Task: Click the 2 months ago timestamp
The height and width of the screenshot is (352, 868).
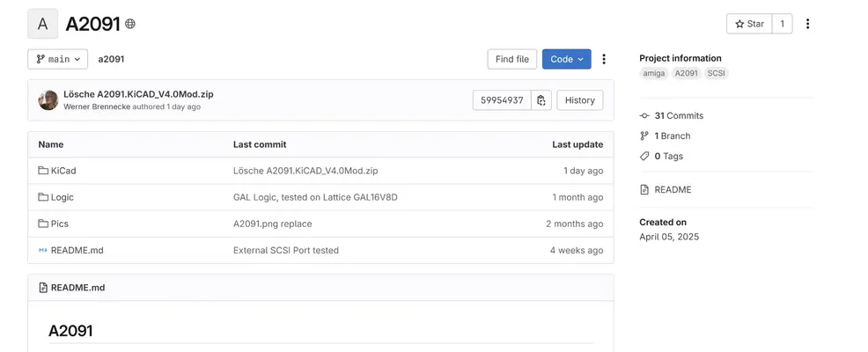Action: [575, 224]
